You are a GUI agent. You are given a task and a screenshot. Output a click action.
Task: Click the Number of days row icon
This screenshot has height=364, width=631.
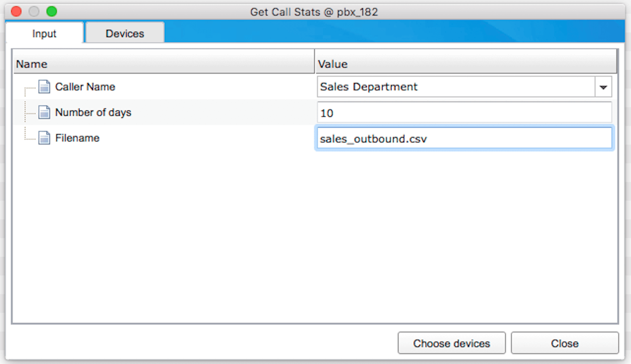tap(44, 112)
